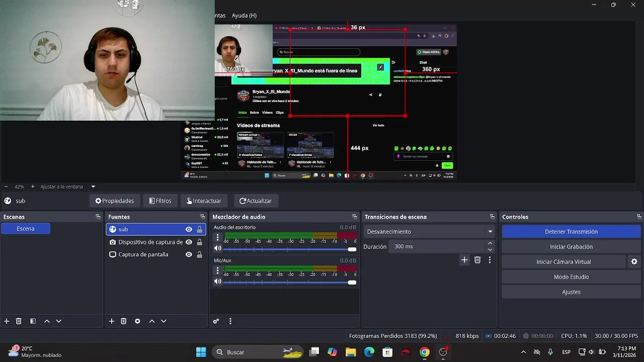Click Detener Transmisión button

point(571,232)
